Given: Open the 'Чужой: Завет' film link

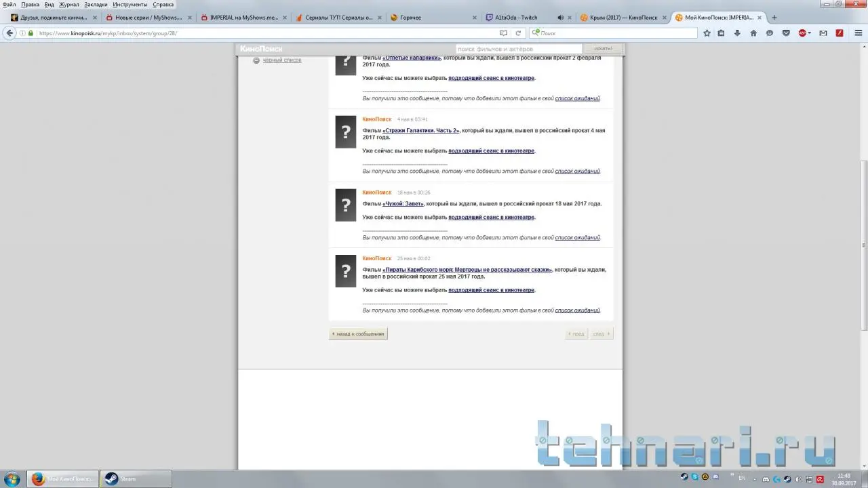Looking at the screenshot, I should coord(403,203).
